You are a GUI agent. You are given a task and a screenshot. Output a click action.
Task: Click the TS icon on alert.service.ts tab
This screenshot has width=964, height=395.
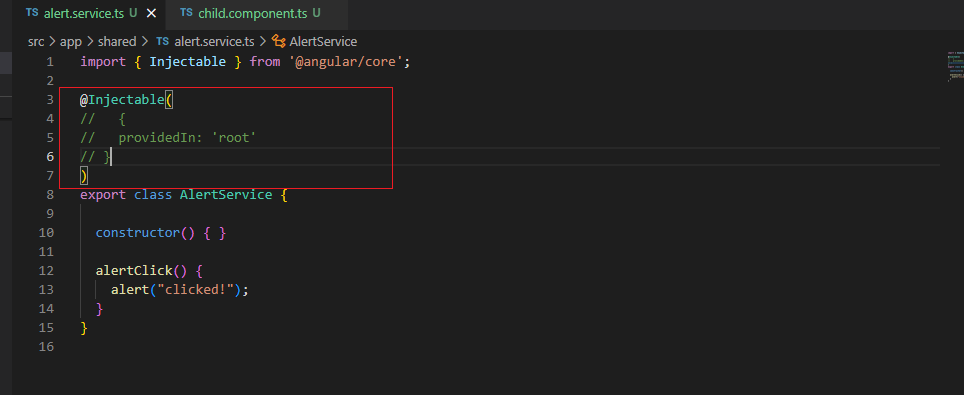click(x=32, y=14)
